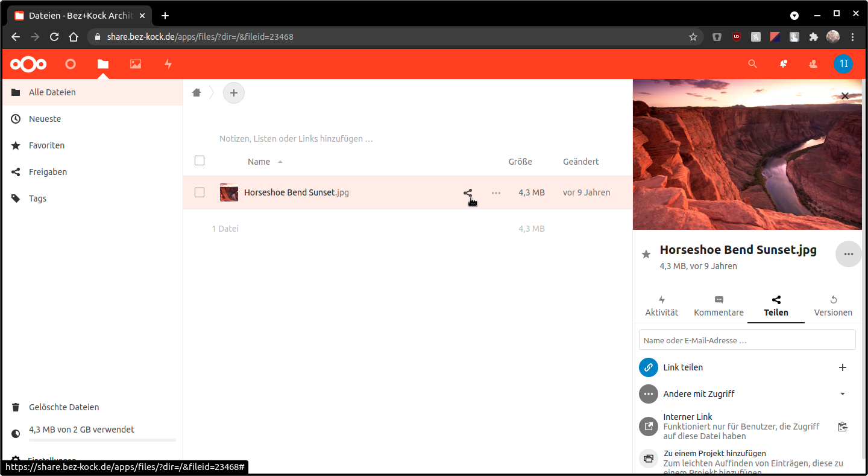This screenshot has height=476, width=868.
Task: Open Gelöschte Dateien in sidebar
Action: 64,407
